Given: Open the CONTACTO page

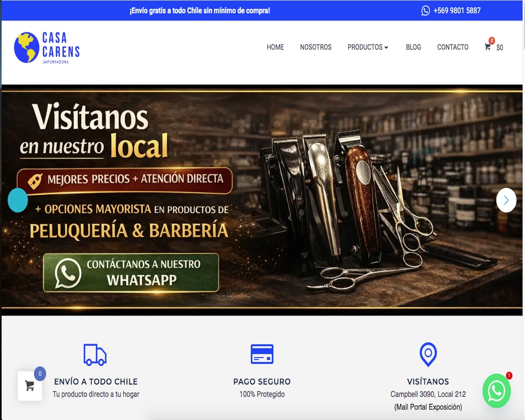Looking at the screenshot, I should point(453,47).
